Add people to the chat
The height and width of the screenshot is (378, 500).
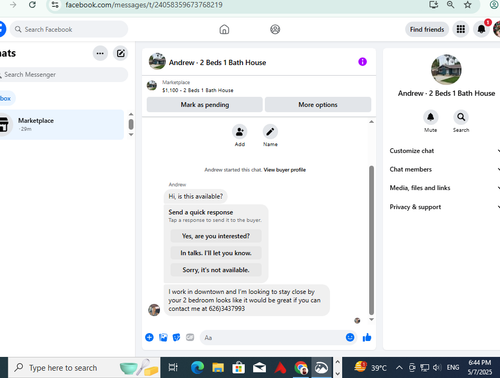[x=240, y=132]
